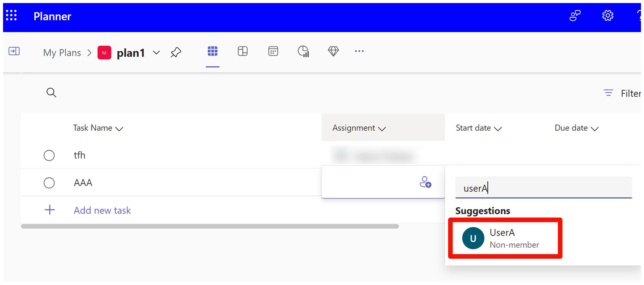
Task: Click the people search field containing userA
Action: tap(544, 187)
